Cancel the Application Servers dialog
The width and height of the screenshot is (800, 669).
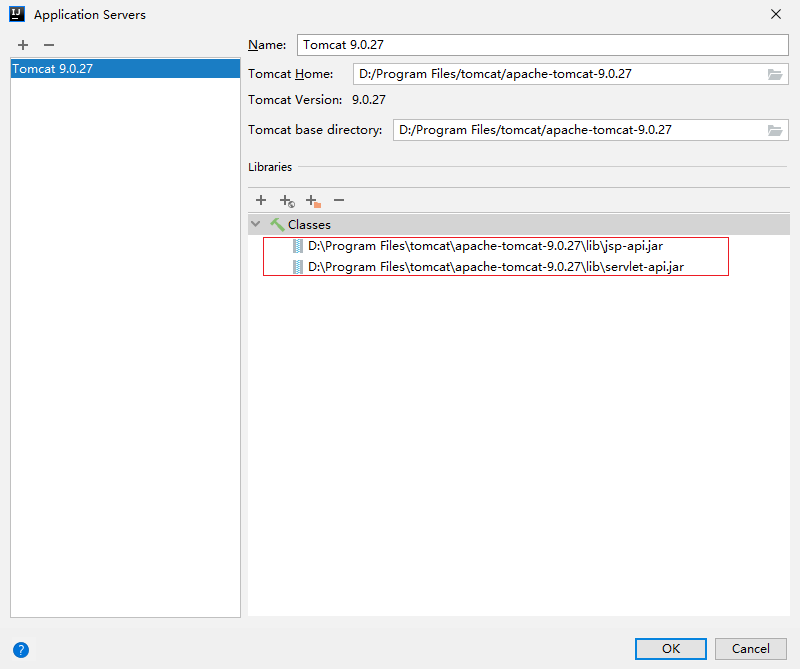751,649
